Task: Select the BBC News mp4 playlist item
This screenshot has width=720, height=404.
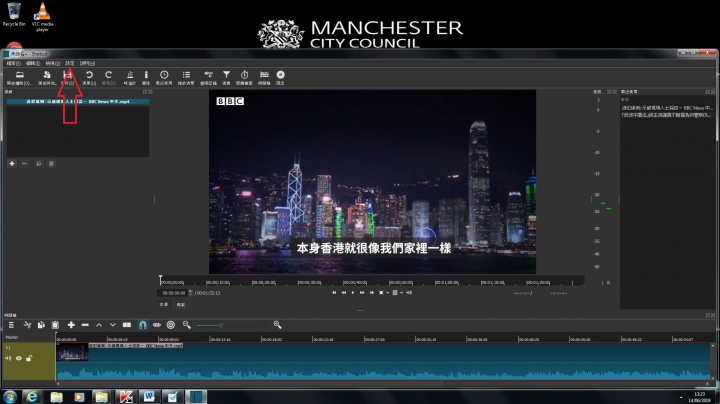Action: [78, 101]
